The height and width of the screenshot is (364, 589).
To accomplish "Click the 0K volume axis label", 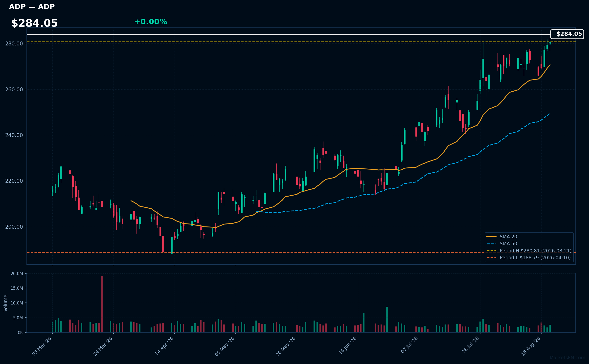I will point(20,333).
